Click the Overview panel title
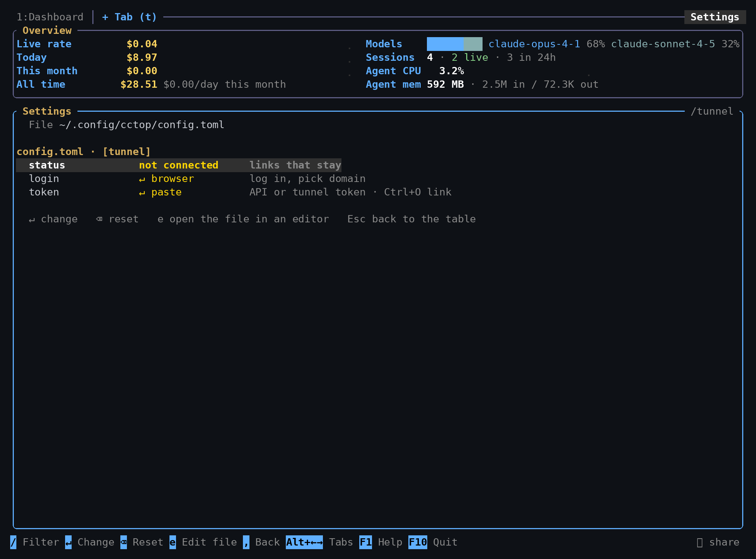Viewport: 756px width, 559px height. (x=47, y=31)
